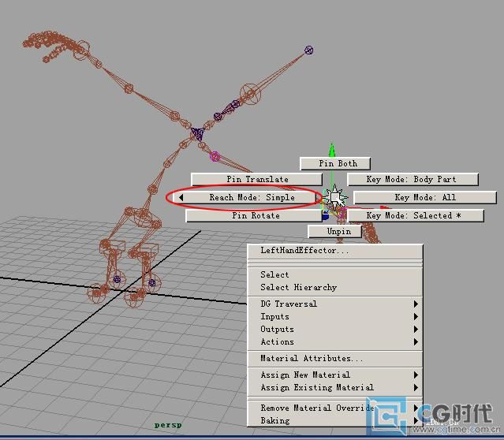Expand Assign Existing Material submenu
This screenshot has width=504, height=440.
tap(334, 388)
